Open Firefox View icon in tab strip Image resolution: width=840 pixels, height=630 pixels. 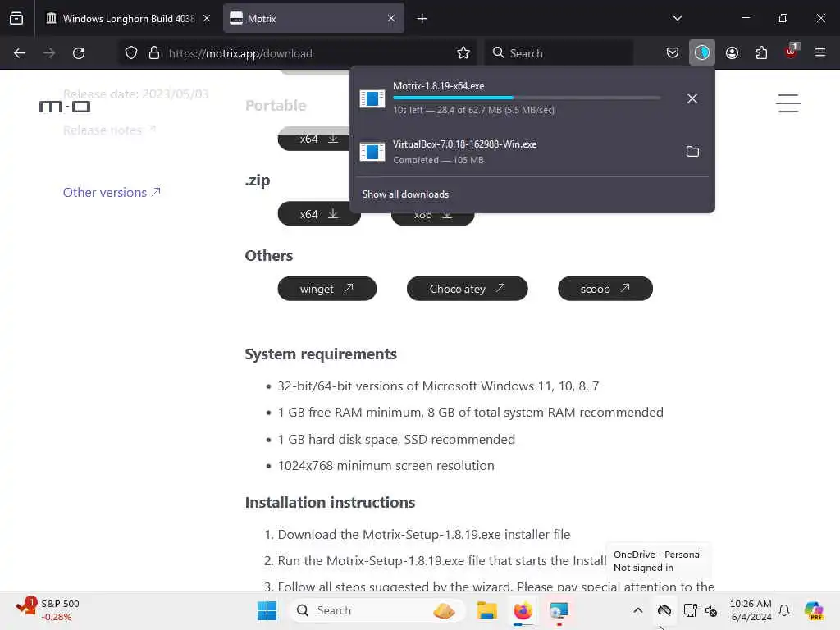pyautogui.click(x=16, y=18)
